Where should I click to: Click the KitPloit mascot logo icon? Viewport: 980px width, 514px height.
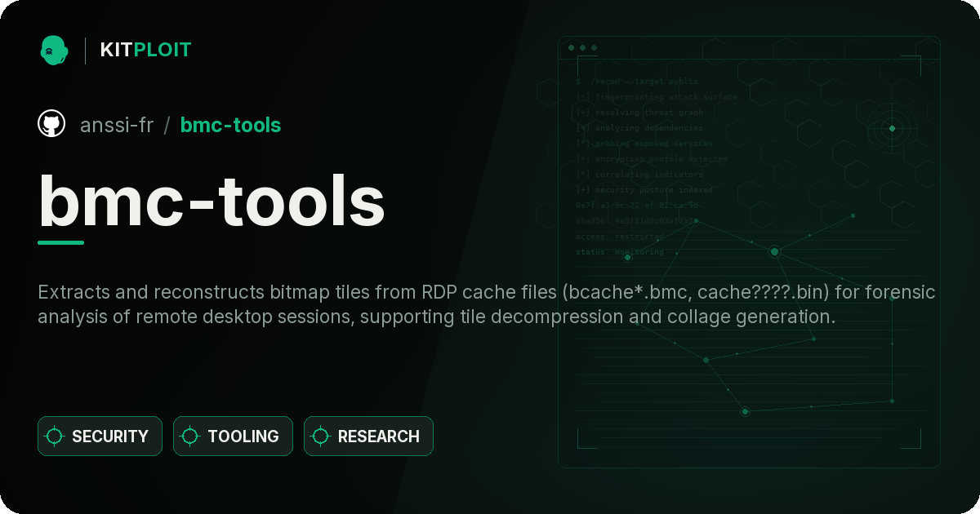54,50
